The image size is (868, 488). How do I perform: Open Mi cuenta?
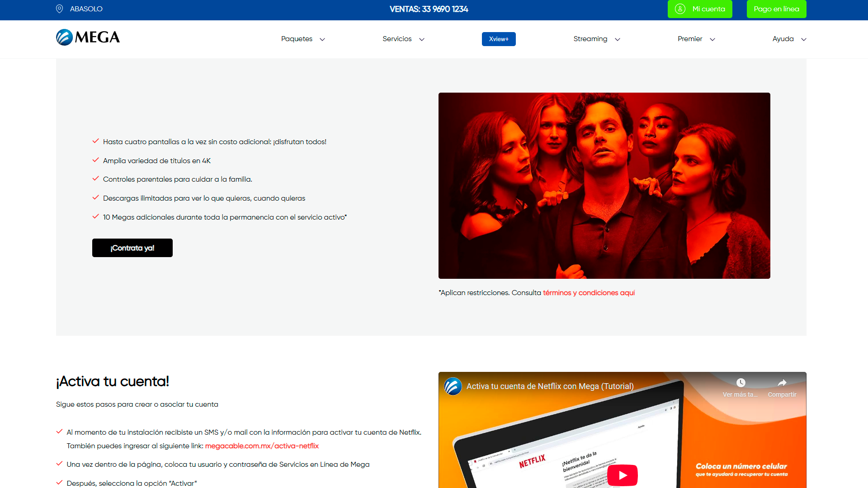coord(700,9)
